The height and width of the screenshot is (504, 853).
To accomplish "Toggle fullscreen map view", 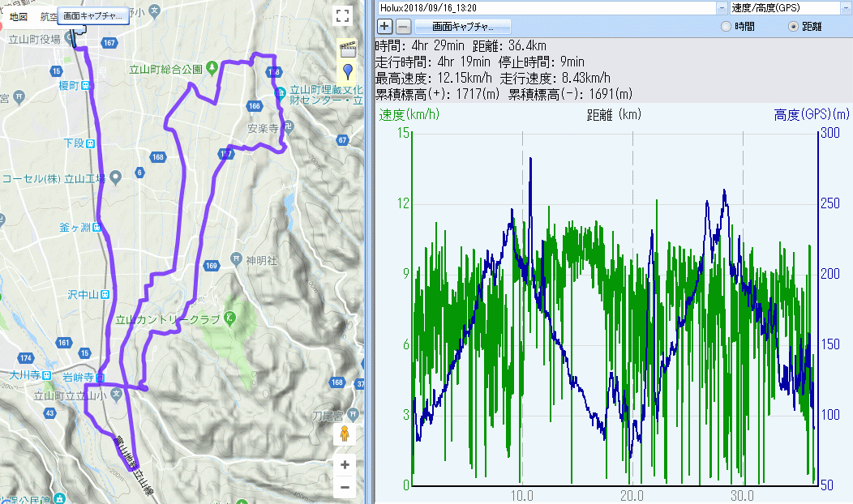I will click(x=342, y=16).
